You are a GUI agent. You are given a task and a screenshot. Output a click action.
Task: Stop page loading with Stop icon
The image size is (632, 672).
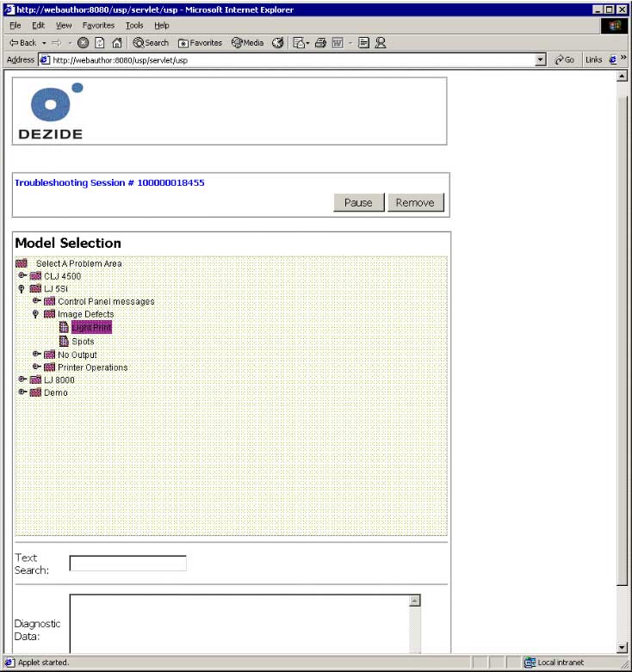click(84, 43)
